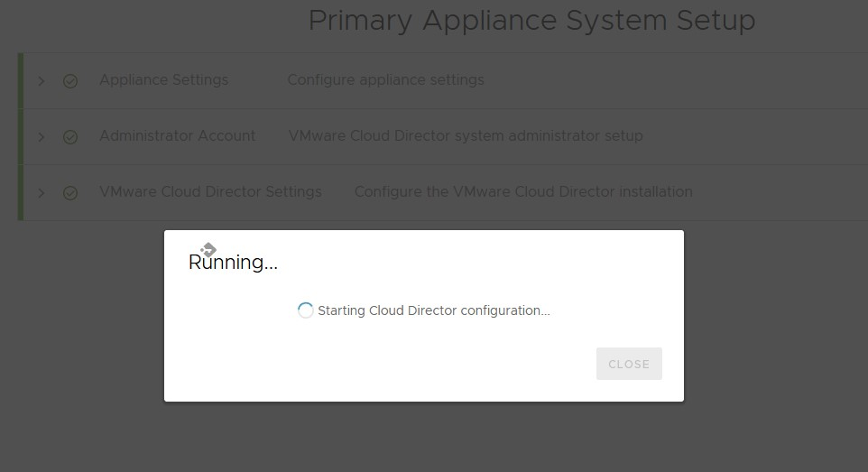Click 'Starting Cloud Director configuration...' status text
The height and width of the screenshot is (472, 868).
[434, 310]
